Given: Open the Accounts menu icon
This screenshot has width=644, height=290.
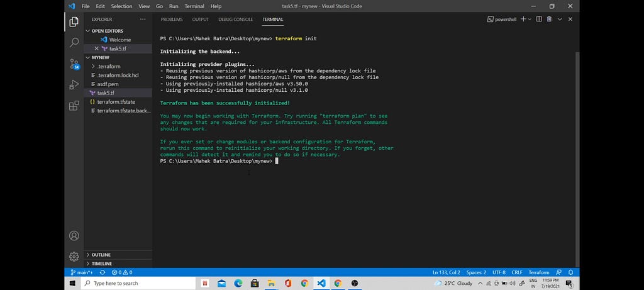Looking at the screenshot, I should (x=74, y=235).
